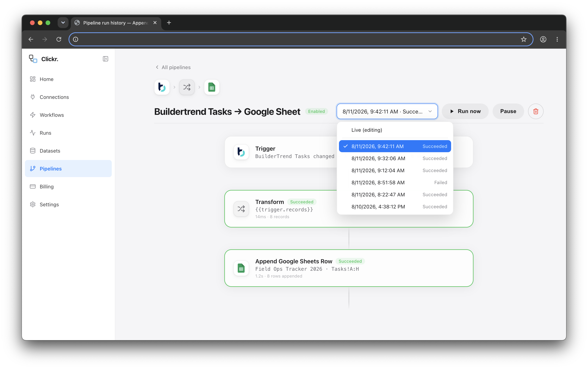Pause the pipeline
Viewport: 588px width, 369px height.
(508, 111)
